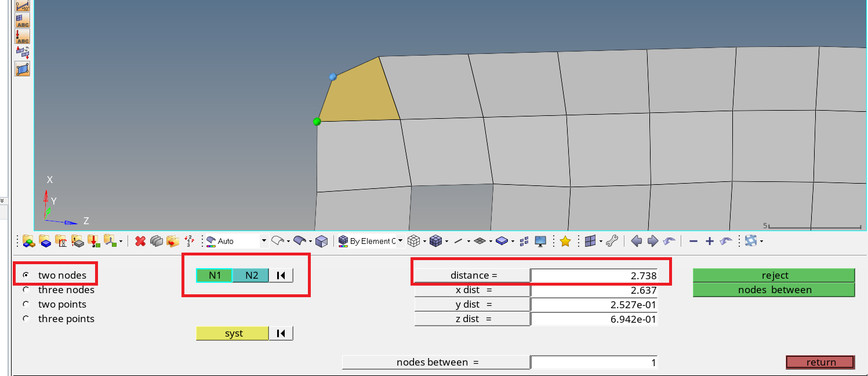Image resolution: width=868 pixels, height=376 pixels.
Task: Expand the shaded geometry dropdown arrow
Action: 311,241
